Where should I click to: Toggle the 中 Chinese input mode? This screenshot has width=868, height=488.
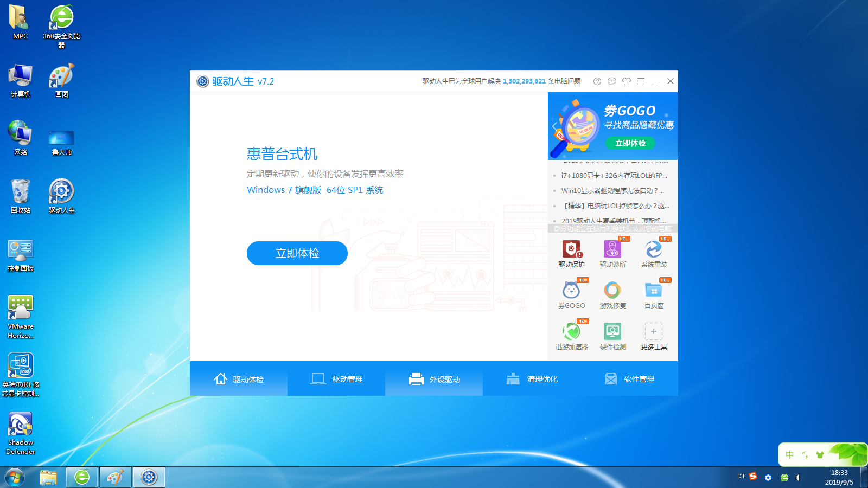[790, 455]
